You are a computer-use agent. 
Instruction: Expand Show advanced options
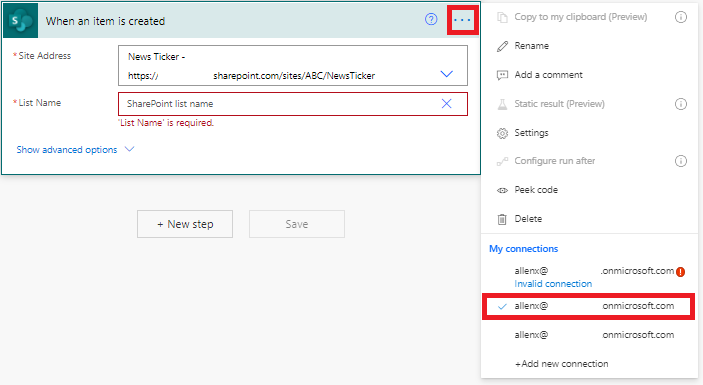(75, 149)
